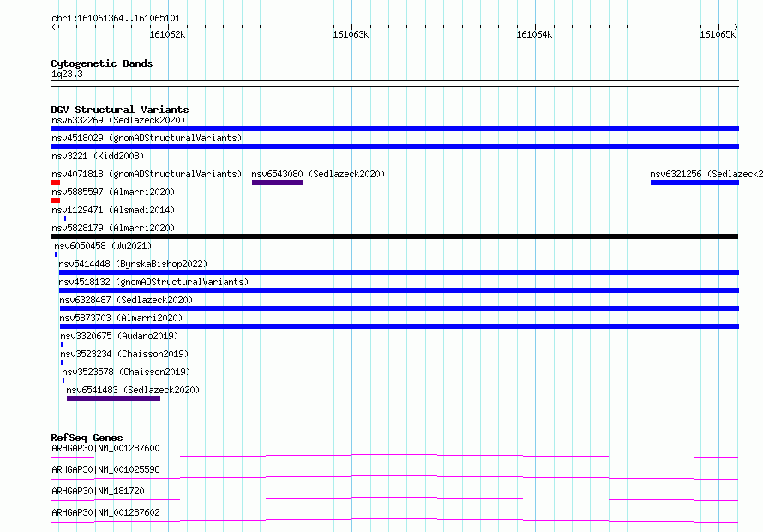Select the RefSeq Genes track title
The image size is (763, 532).
pyautogui.click(x=87, y=438)
